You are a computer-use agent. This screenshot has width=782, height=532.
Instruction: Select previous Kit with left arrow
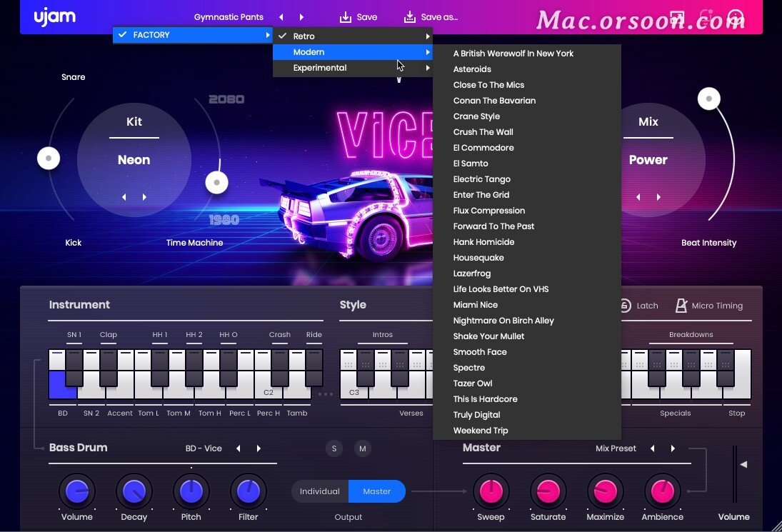click(x=124, y=197)
